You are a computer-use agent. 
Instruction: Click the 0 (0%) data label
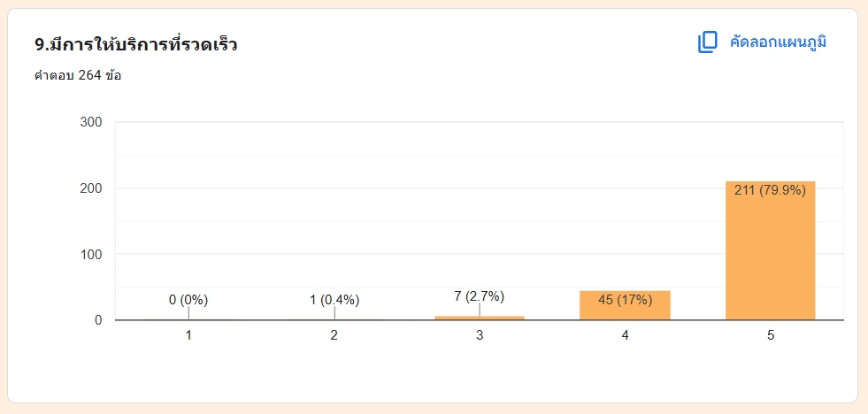point(188,300)
